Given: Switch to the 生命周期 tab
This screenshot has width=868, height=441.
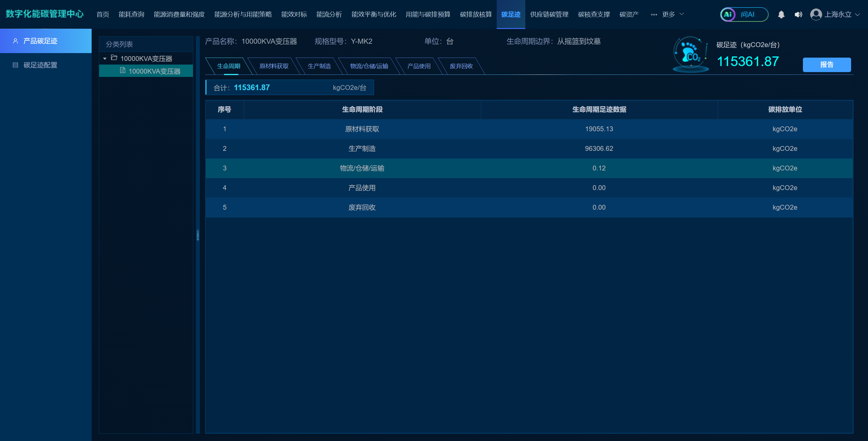Looking at the screenshot, I should click(228, 66).
